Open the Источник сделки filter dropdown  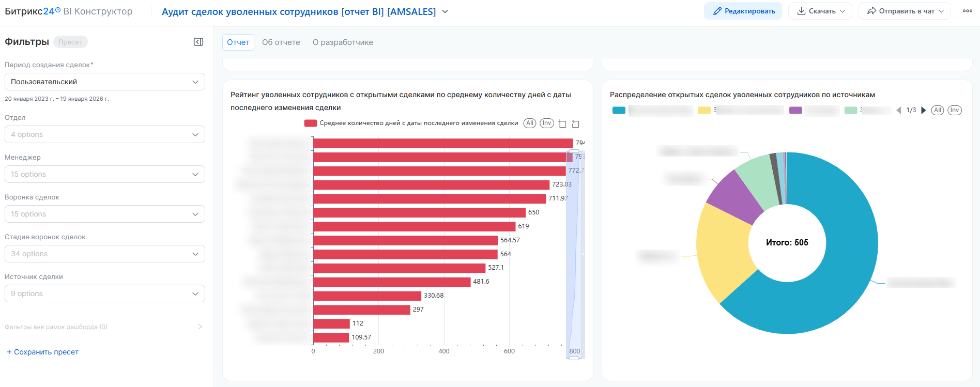105,293
